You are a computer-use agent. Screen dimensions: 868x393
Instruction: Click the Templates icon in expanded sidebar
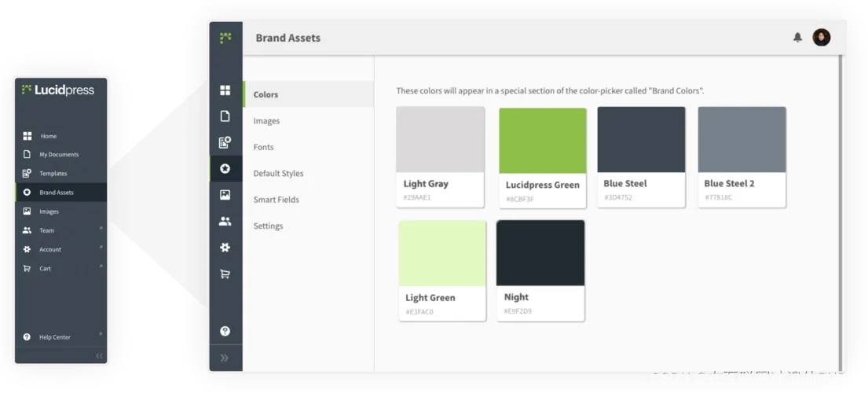[27, 173]
